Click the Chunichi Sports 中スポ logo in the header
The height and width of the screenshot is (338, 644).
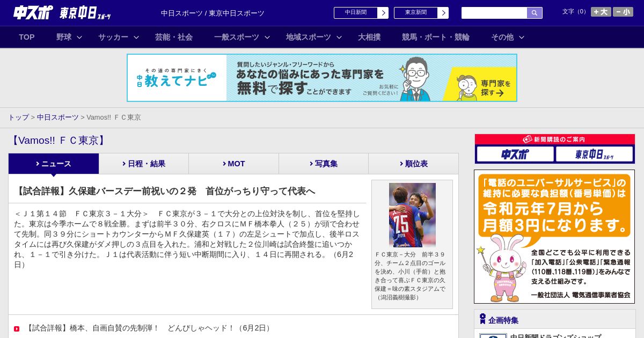point(33,12)
